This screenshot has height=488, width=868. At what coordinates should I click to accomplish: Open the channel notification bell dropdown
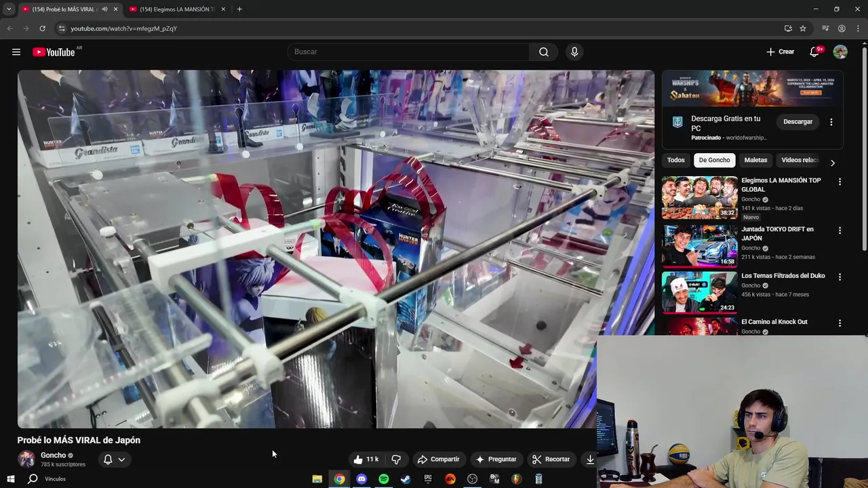pos(114,460)
